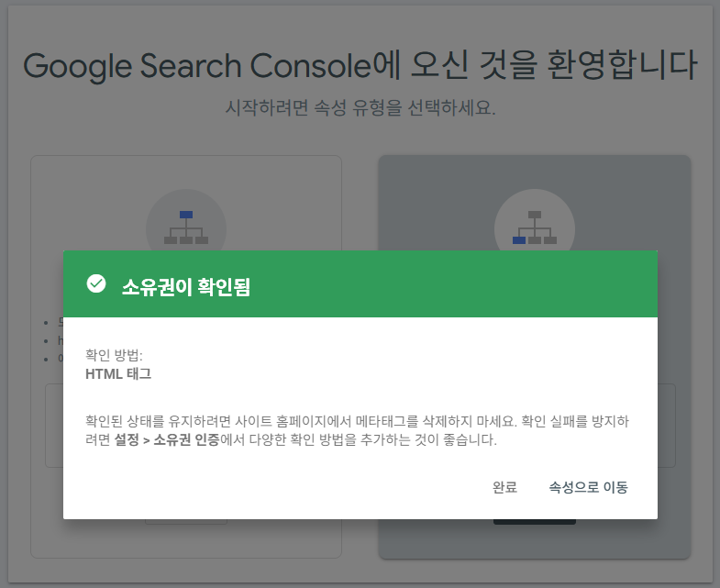Focus the left card's partially hidden input field
720x588 pixels.
(54, 404)
